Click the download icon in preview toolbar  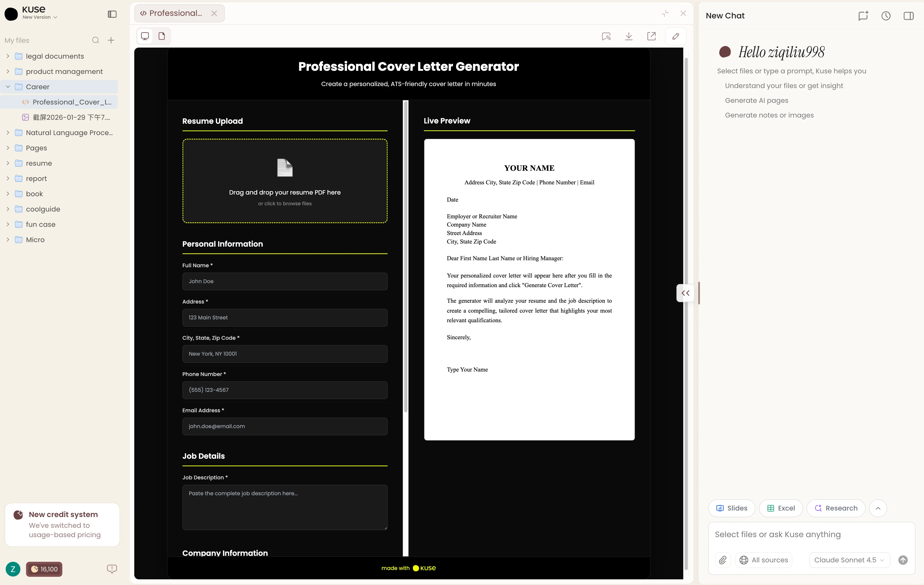coord(629,36)
